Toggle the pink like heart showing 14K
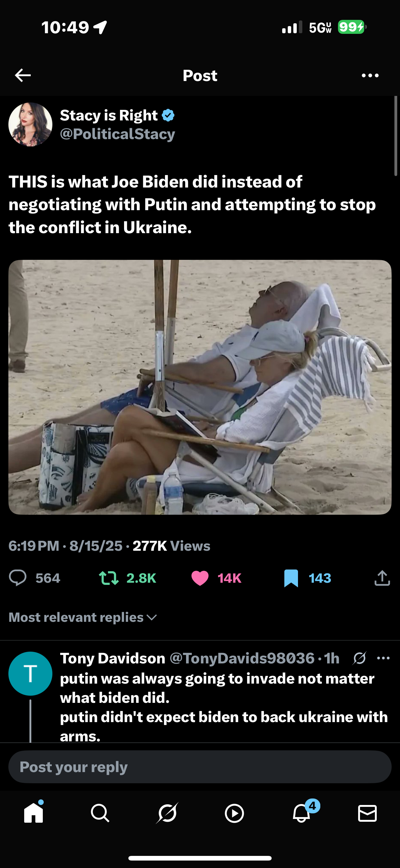400x868 pixels. 216,578
